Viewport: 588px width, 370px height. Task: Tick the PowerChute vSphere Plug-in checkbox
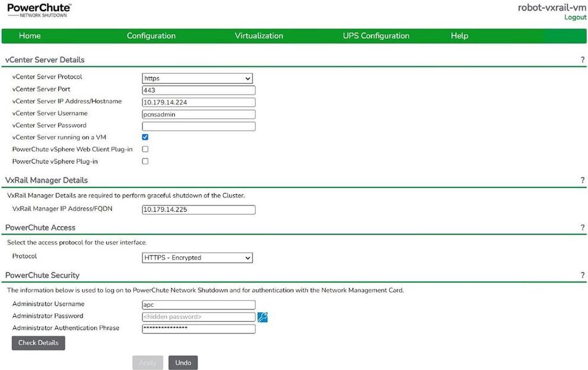(x=145, y=161)
